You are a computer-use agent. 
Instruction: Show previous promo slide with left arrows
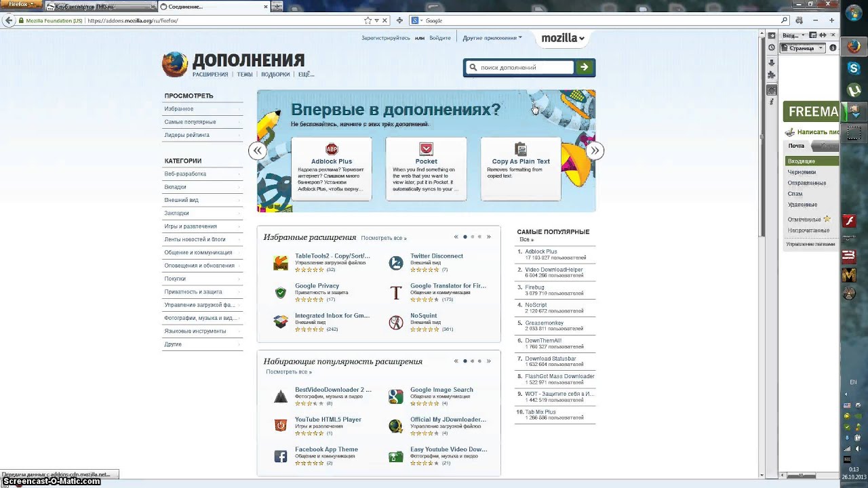click(258, 150)
